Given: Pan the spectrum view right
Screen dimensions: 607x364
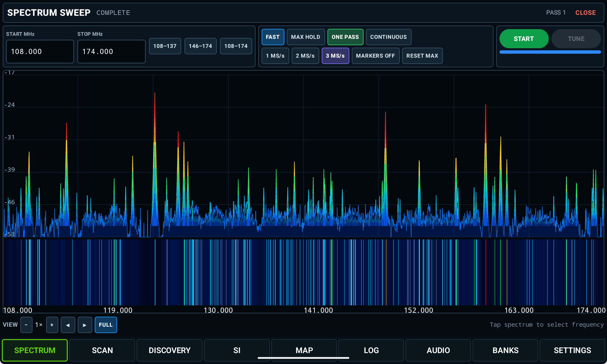Looking at the screenshot, I should pyautogui.click(x=85, y=325).
